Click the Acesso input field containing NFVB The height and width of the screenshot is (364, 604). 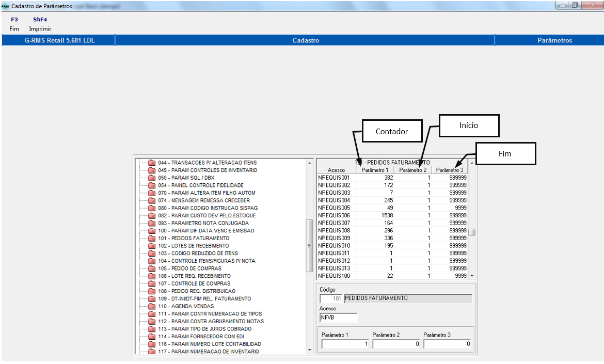click(338, 318)
